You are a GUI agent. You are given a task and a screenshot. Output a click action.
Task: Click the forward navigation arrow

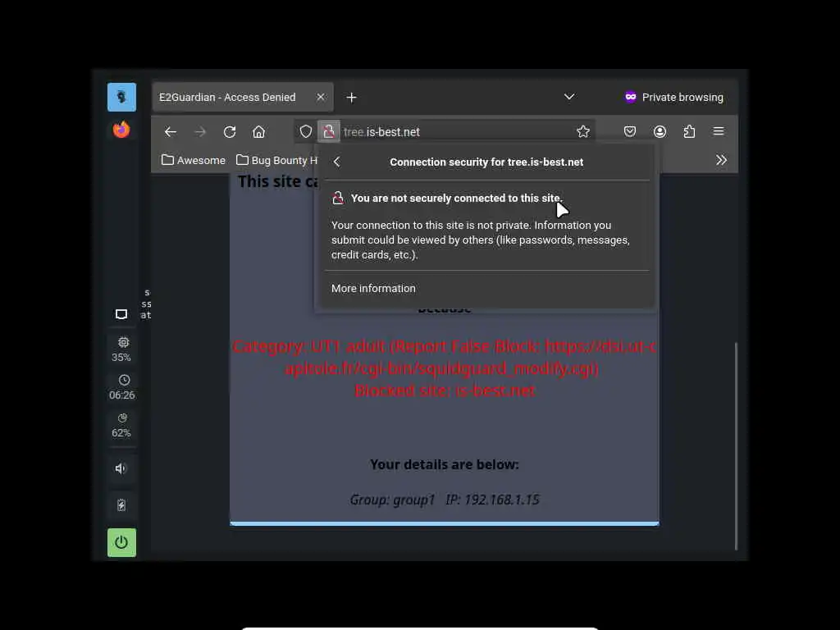point(200,132)
